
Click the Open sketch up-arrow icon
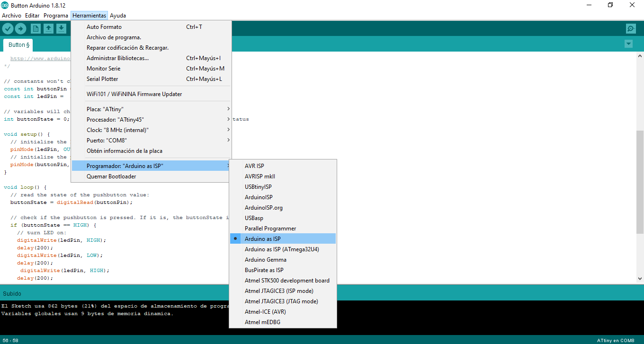click(48, 29)
